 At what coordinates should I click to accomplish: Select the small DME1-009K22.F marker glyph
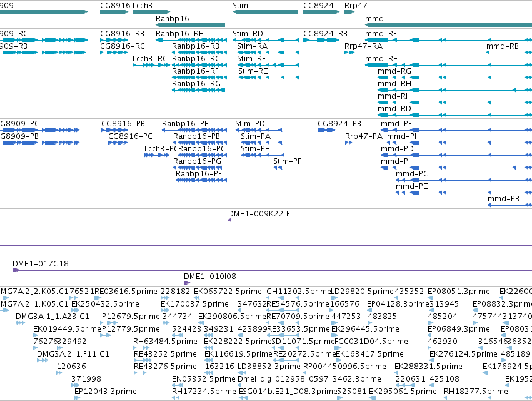[x=229, y=220]
